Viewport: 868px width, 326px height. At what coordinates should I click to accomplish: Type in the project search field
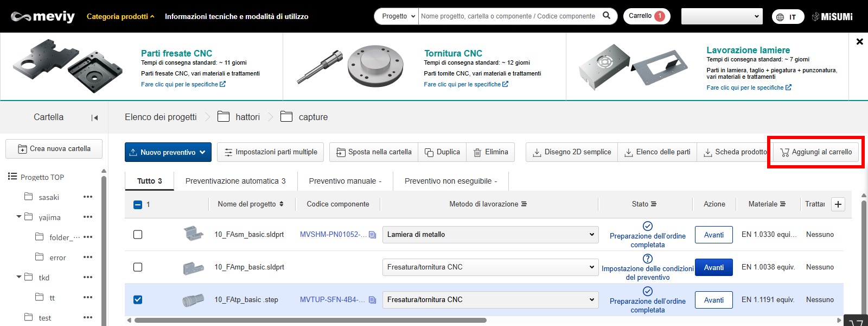[x=508, y=16]
